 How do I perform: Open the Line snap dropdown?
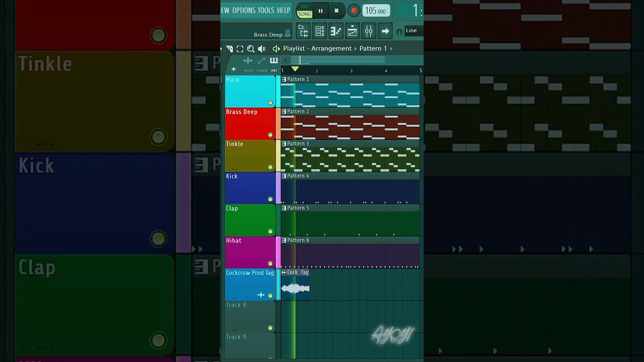(414, 31)
